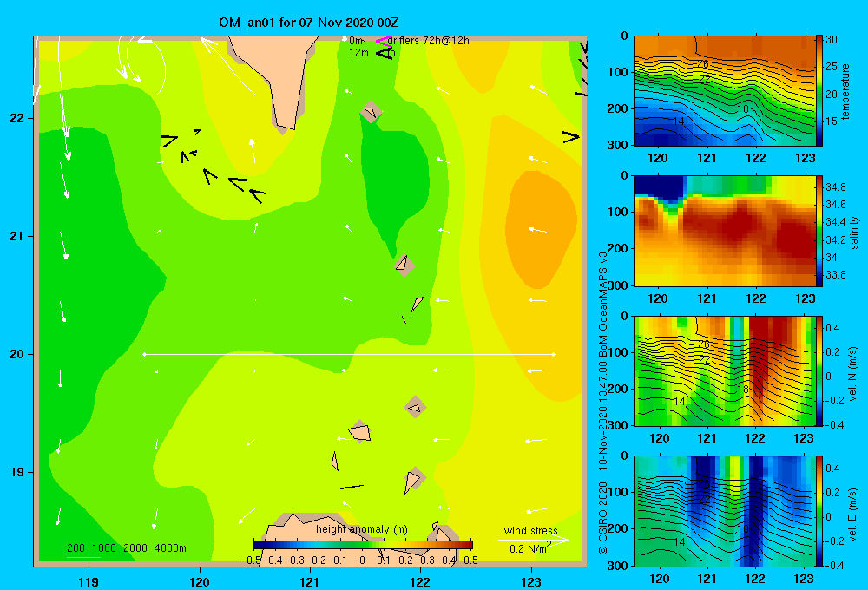This screenshot has width=868, height=590.
Task: Click the wind stress reference arrow
Action: 533,541
